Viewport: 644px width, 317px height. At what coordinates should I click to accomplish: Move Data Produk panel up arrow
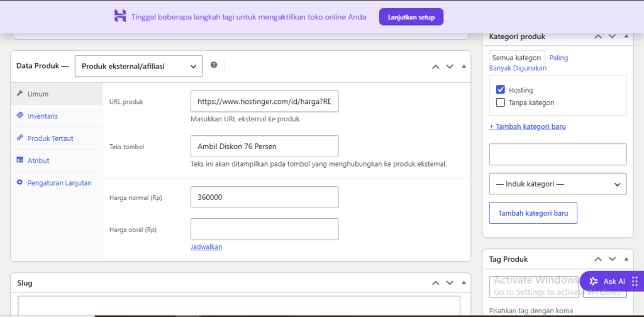436,67
